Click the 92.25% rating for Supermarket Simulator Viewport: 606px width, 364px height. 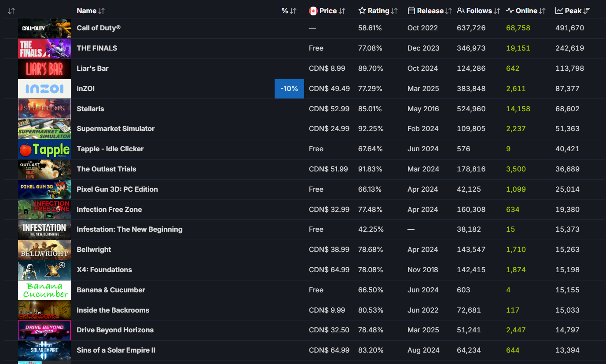pyautogui.click(x=371, y=129)
